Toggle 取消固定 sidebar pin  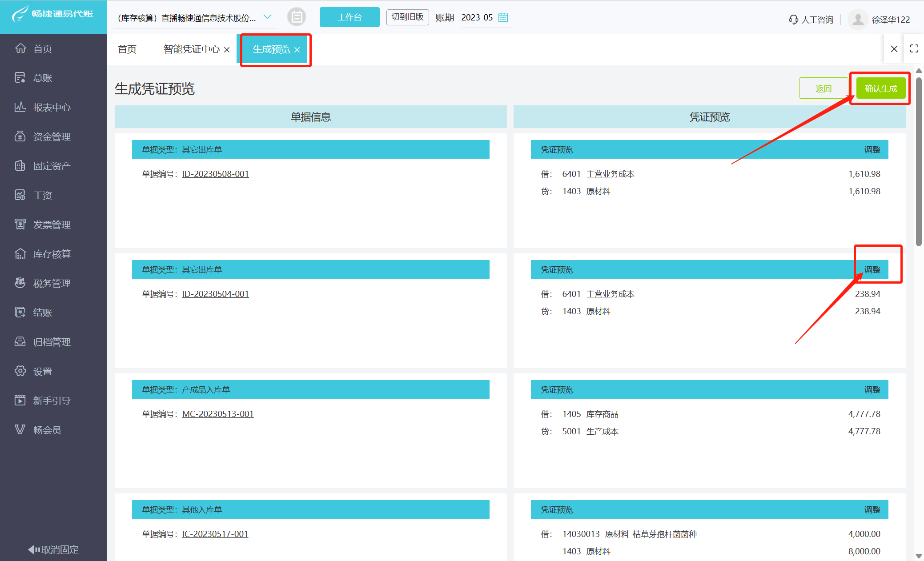tap(53, 549)
